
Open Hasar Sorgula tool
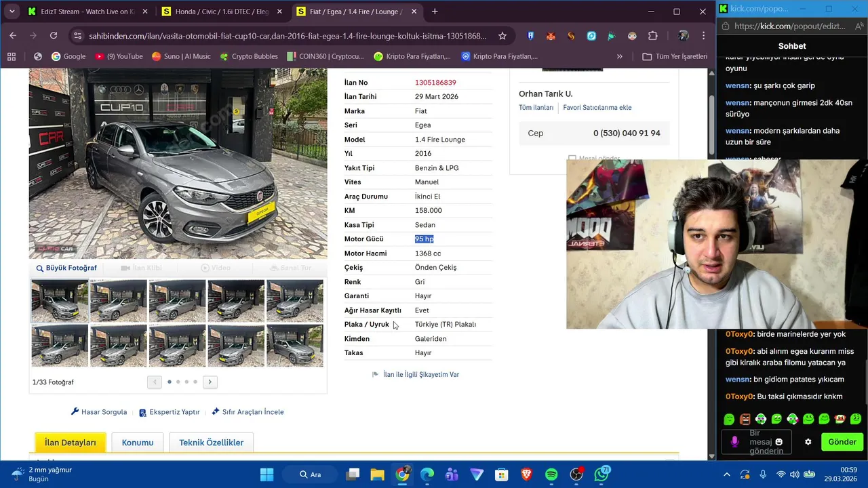99,412
